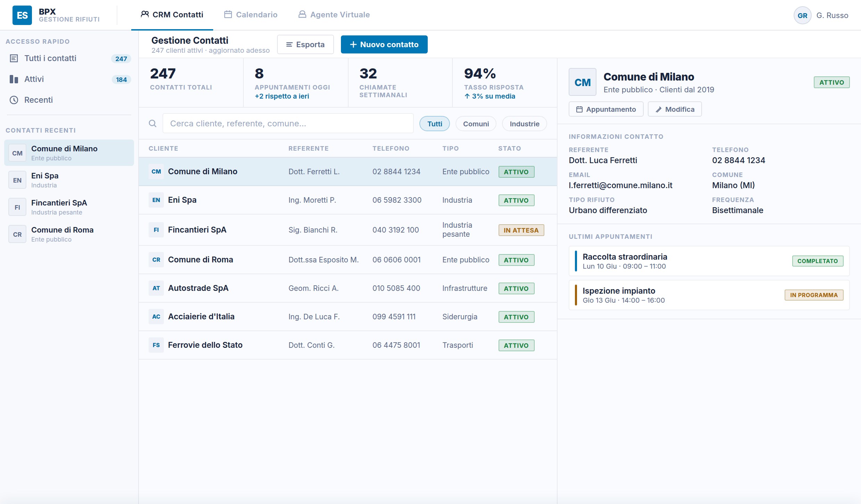
Task: Click the 184 count badge beside Attivi
Action: [121, 79]
